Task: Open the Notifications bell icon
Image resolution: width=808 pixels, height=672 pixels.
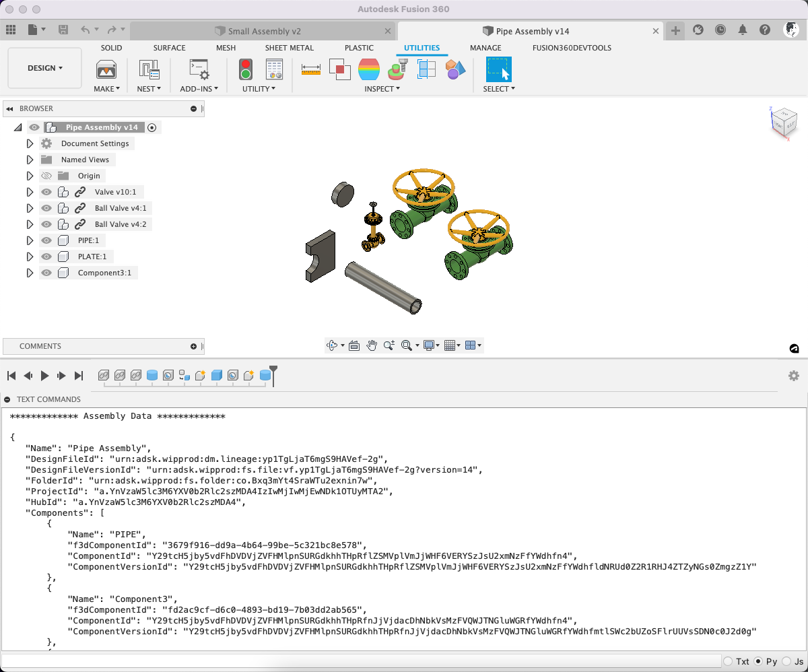Action: pos(743,30)
